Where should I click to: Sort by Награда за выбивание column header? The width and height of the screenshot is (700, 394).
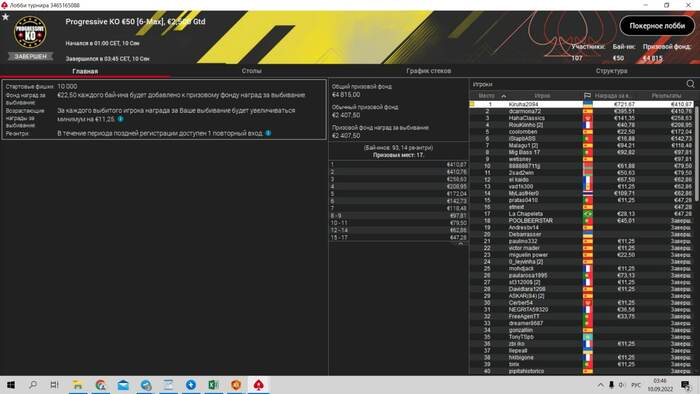[x=612, y=95]
